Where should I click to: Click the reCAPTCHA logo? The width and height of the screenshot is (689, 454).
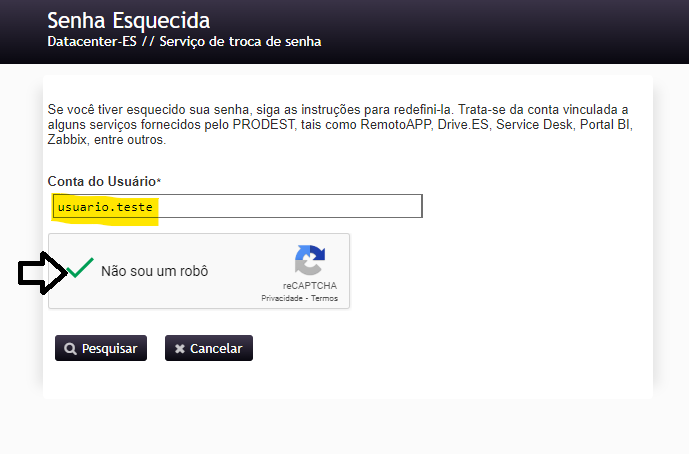coord(309,261)
